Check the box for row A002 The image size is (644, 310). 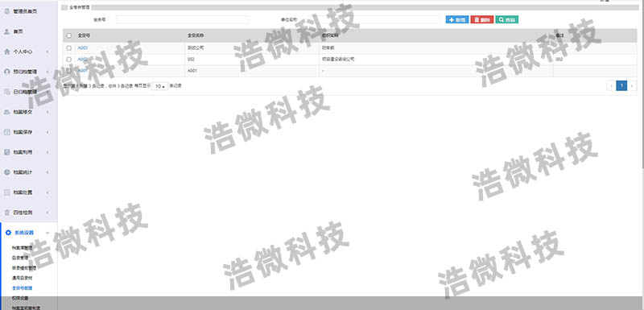[x=69, y=60]
